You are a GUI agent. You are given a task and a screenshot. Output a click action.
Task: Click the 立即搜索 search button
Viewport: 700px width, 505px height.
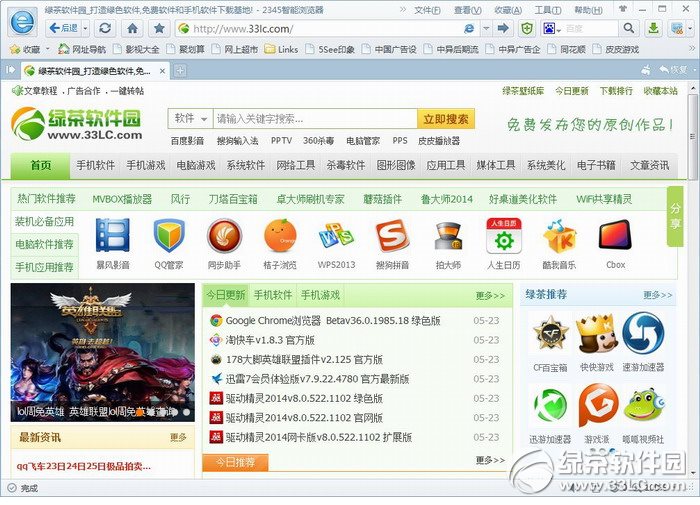(x=445, y=118)
